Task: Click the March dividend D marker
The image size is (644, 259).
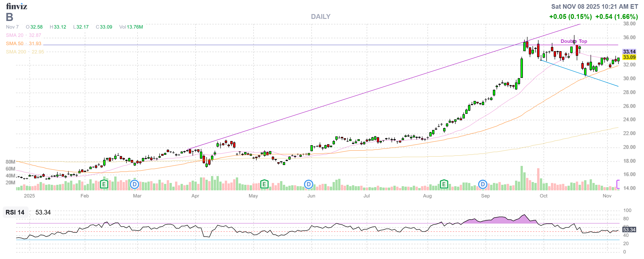Action: click(x=135, y=185)
